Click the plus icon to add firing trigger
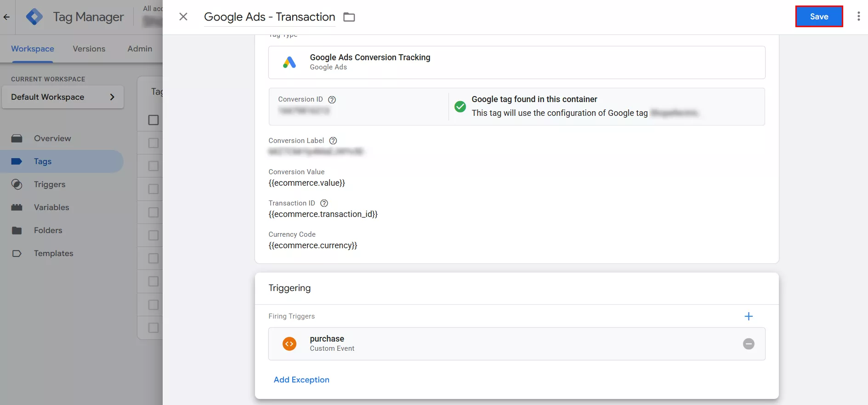The image size is (868, 405). tap(748, 316)
